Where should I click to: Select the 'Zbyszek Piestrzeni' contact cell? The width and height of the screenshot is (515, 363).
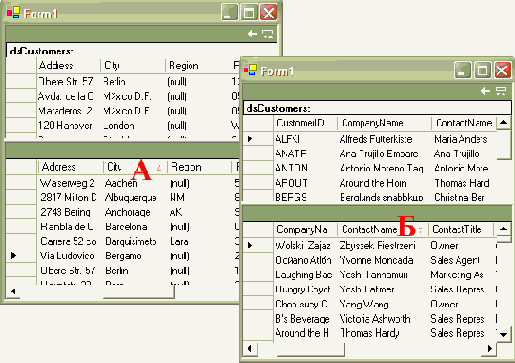coord(382,245)
